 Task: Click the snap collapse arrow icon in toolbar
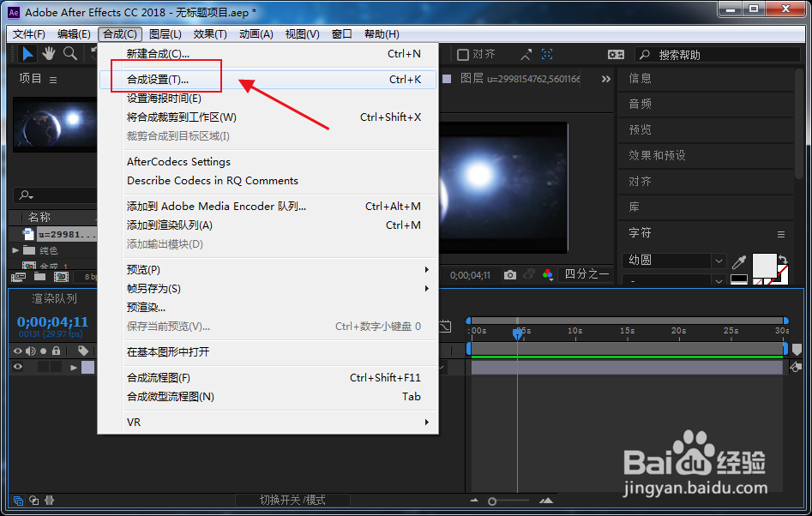click(526, 54)
